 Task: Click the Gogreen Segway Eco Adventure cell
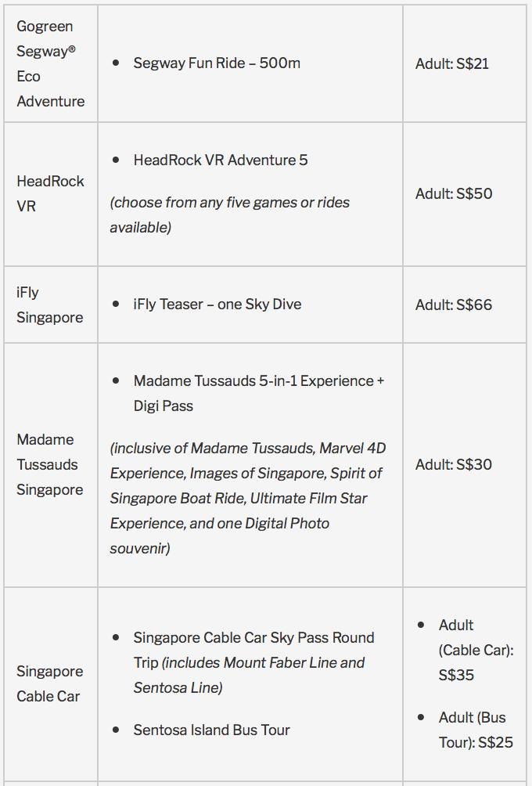click(50, 63)
